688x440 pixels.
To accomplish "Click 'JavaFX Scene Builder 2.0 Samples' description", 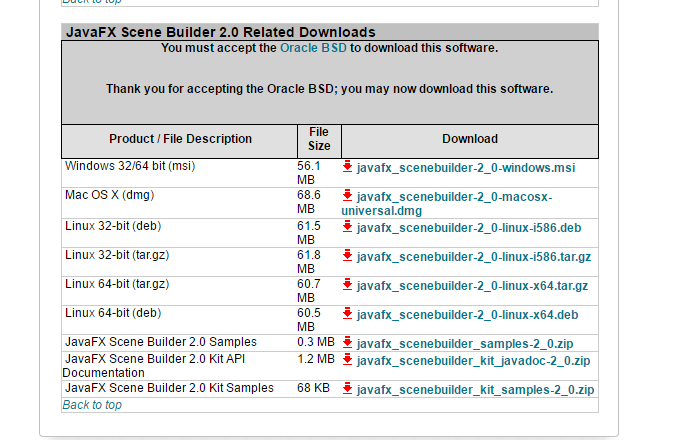I will [x=161, y=342].
